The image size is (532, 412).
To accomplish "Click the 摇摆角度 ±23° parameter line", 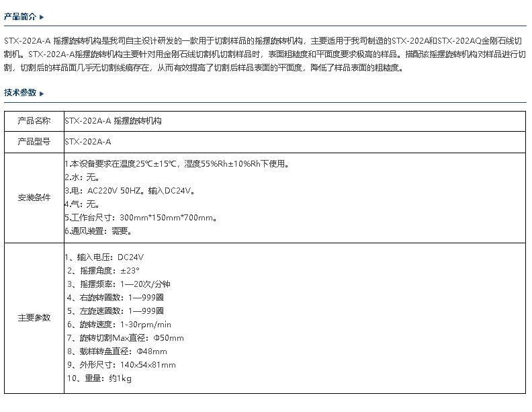I will pyautogui.click(x=103, y=271).
